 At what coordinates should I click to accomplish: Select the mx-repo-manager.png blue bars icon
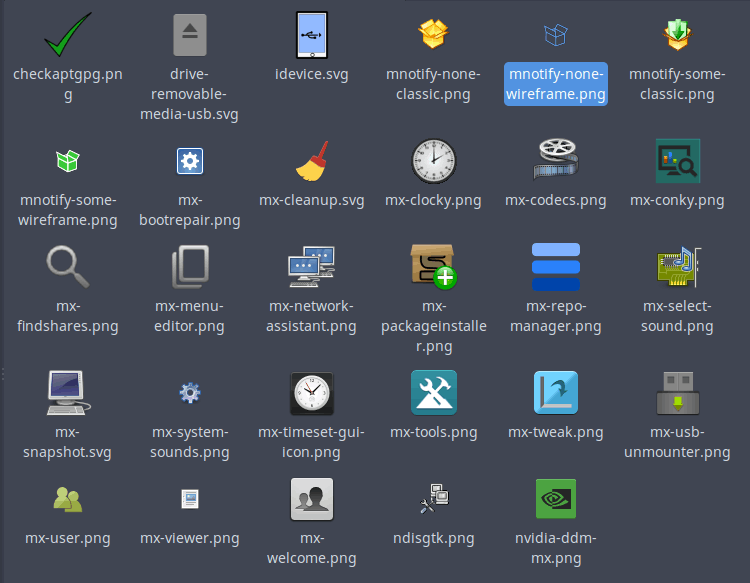coord(556,267)
